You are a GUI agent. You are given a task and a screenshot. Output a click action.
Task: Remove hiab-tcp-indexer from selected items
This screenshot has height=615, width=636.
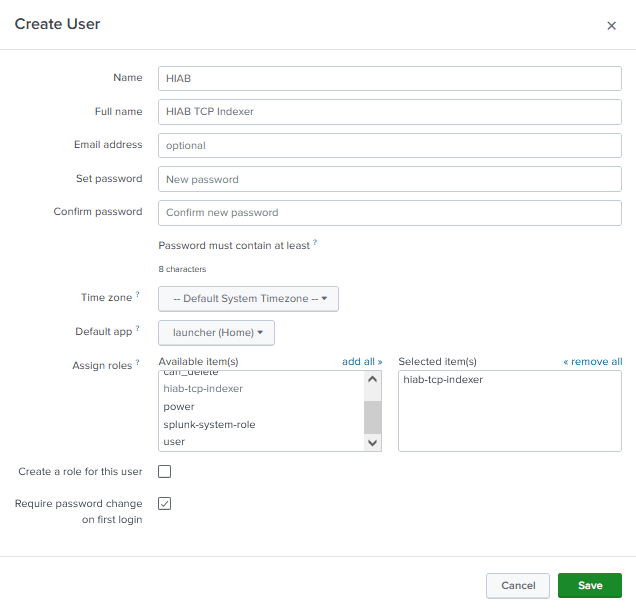point(443,380)
